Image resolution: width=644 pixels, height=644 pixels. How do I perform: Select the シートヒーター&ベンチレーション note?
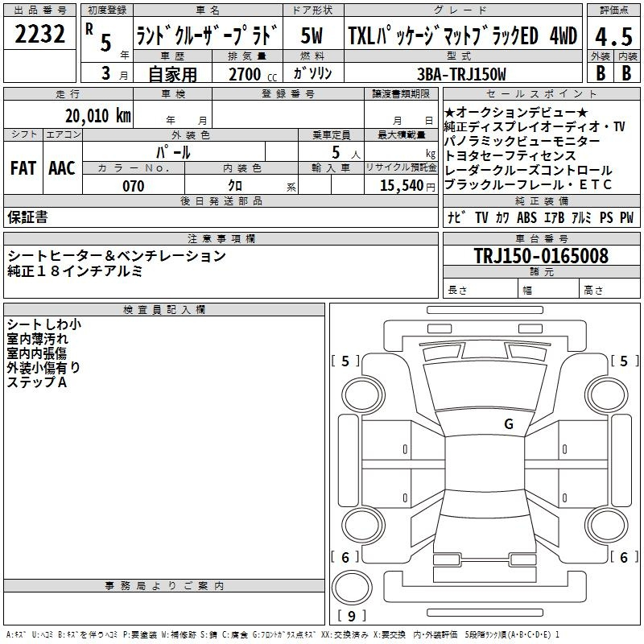[117, 256]
